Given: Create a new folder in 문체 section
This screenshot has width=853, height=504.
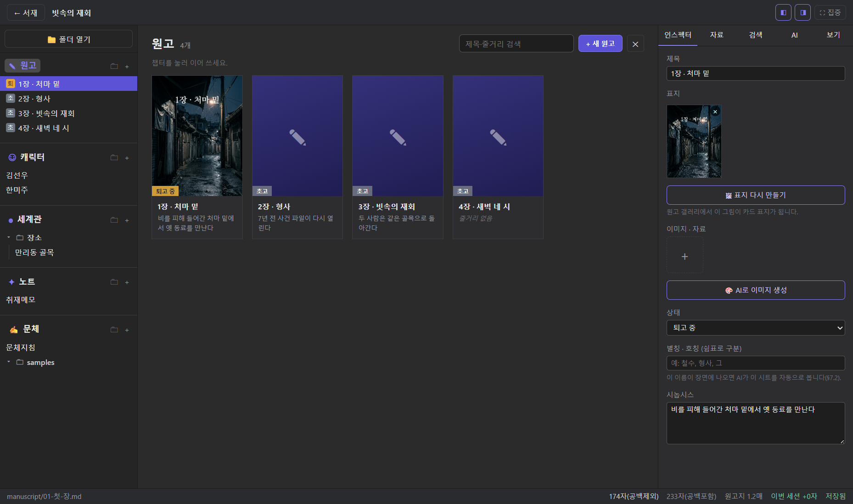Looking at the screenshot, I should [x=114, y=330].
